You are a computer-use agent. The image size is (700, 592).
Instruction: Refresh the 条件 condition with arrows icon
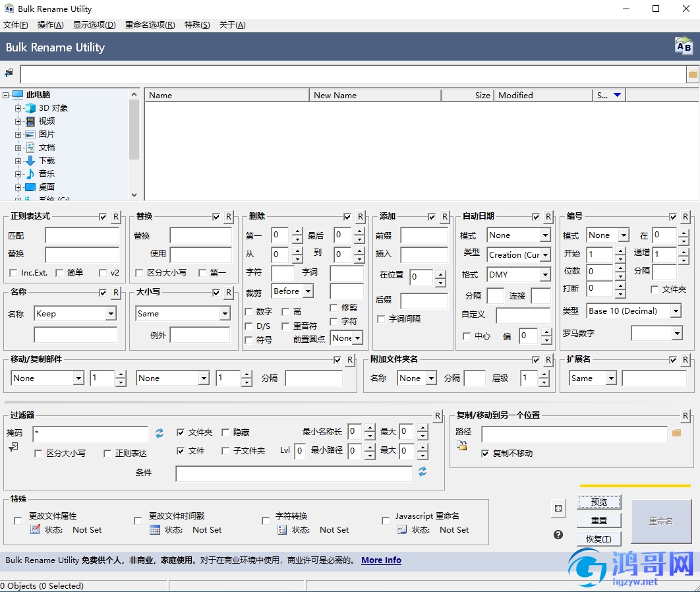(423, 471)
